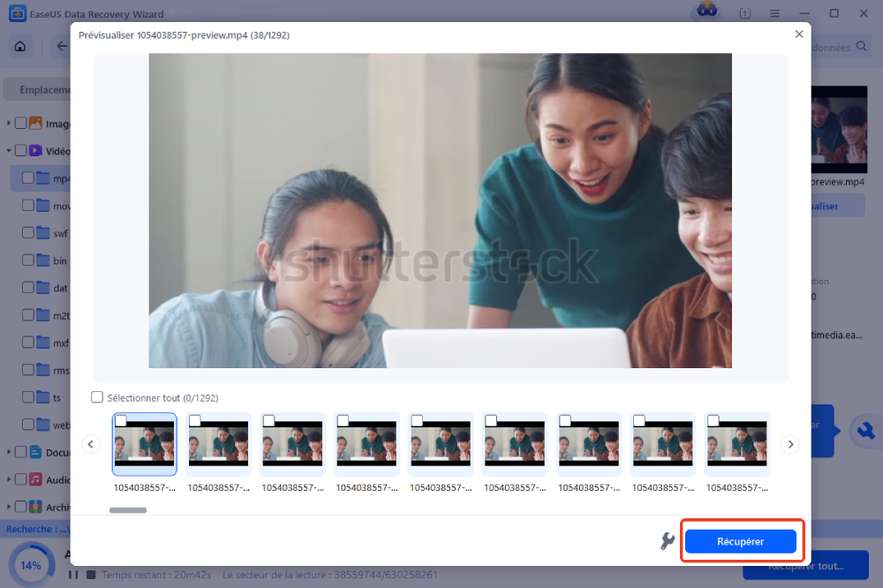
Task: Click the Récupérer button
Action: (x=740, y=541)
